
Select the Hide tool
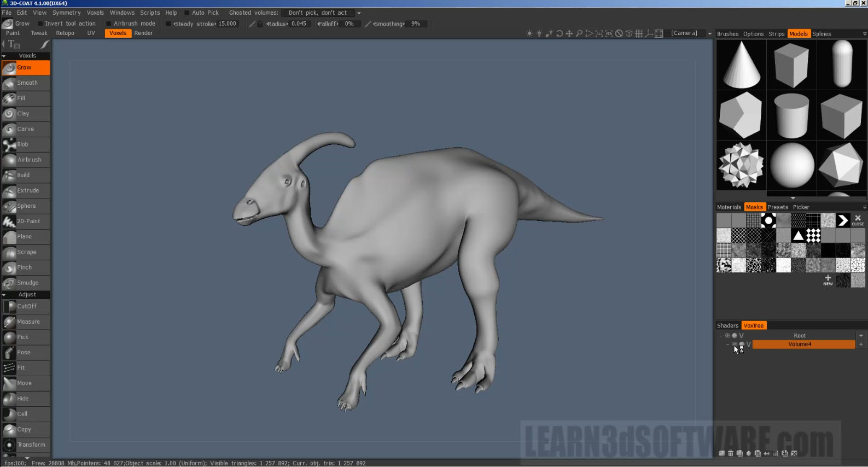(x=26, y=399)
